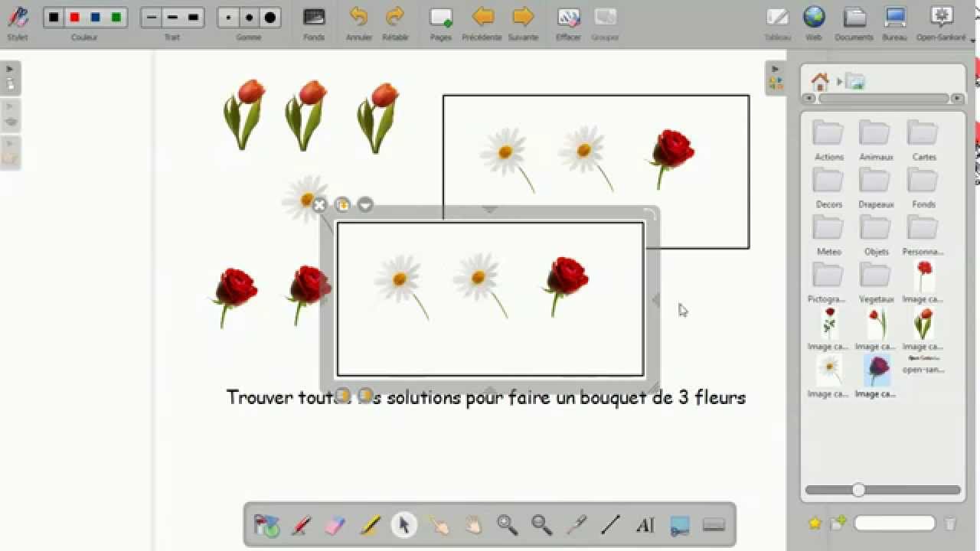
Task: Click the images breadcrumb folder icon
Action: [854, 81]
